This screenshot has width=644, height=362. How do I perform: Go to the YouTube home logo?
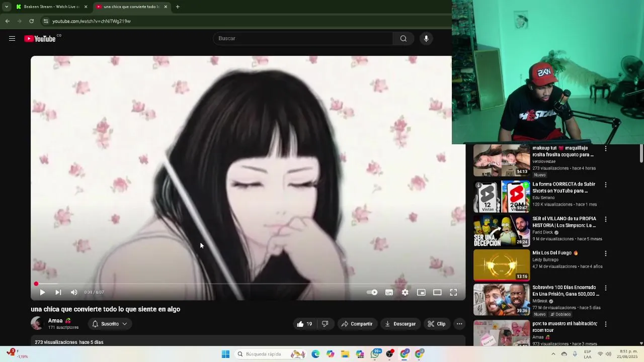point(40,39)
